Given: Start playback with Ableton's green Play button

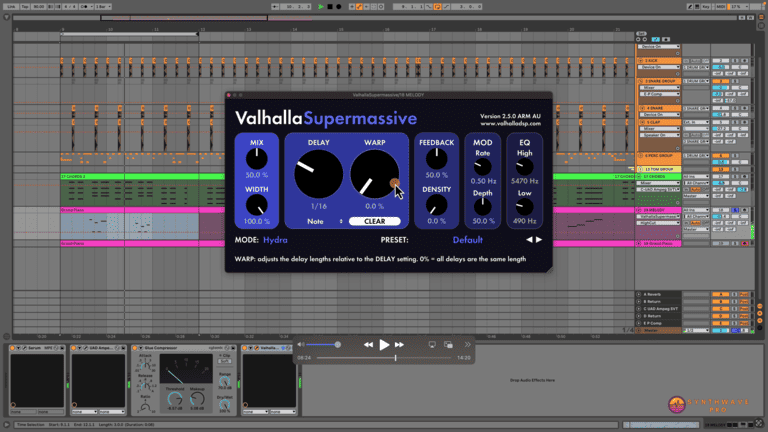Looking at the screenshot, I should pos(321,7).
